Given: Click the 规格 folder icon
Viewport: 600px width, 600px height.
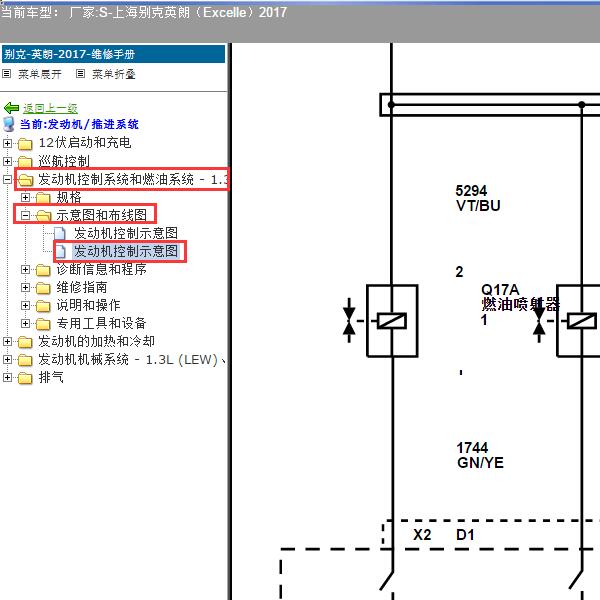Looking at the screenshot, I should (43, 198).
